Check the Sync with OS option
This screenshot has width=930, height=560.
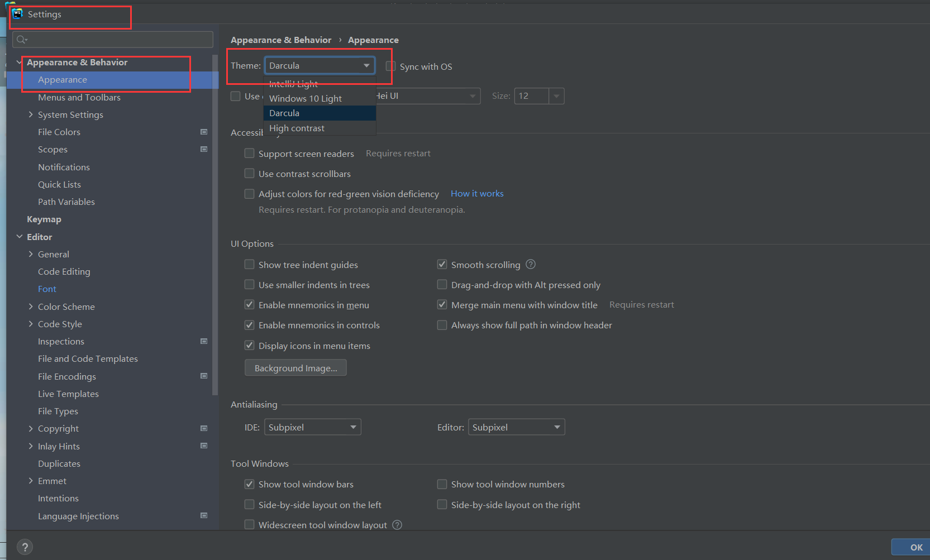pyautogui.click(x=389, y=66)
